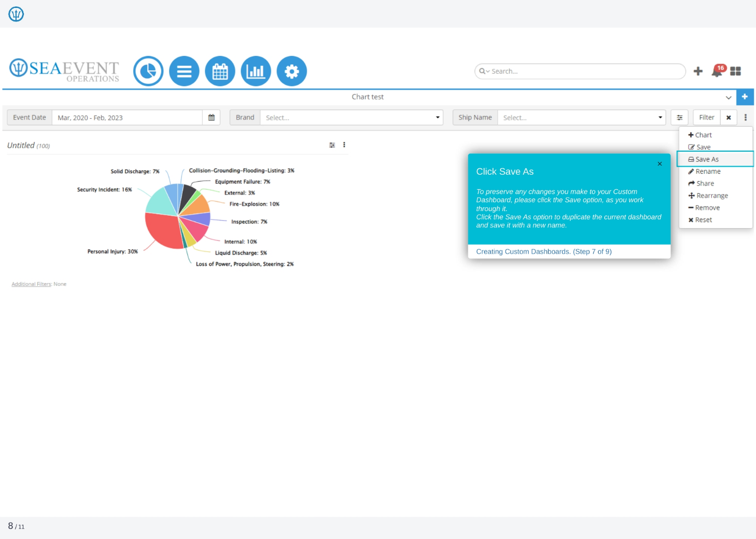Image resolution: width=756 pixels, height=539 pixels.
Task: Clear filters with the X button
Action: [729, 118]
